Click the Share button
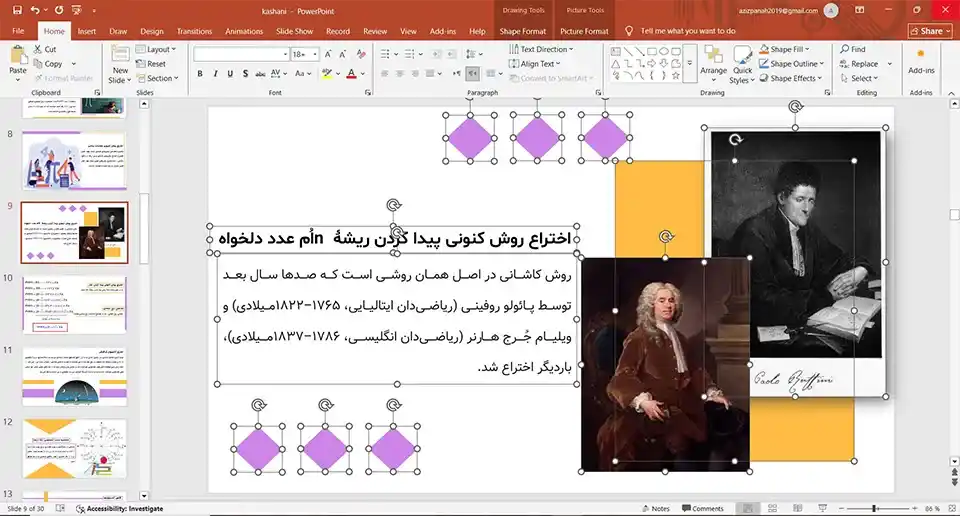This screenshot has width=960, height=516. pos(931,31)
